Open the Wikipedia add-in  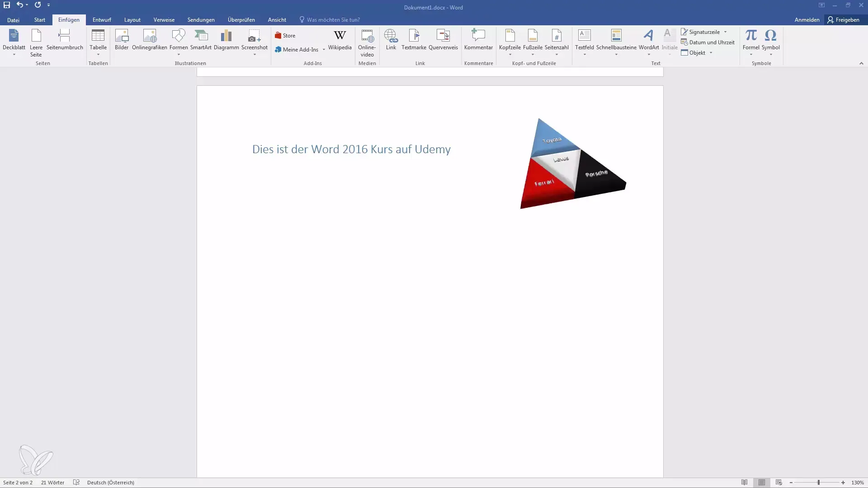point(340,40)
